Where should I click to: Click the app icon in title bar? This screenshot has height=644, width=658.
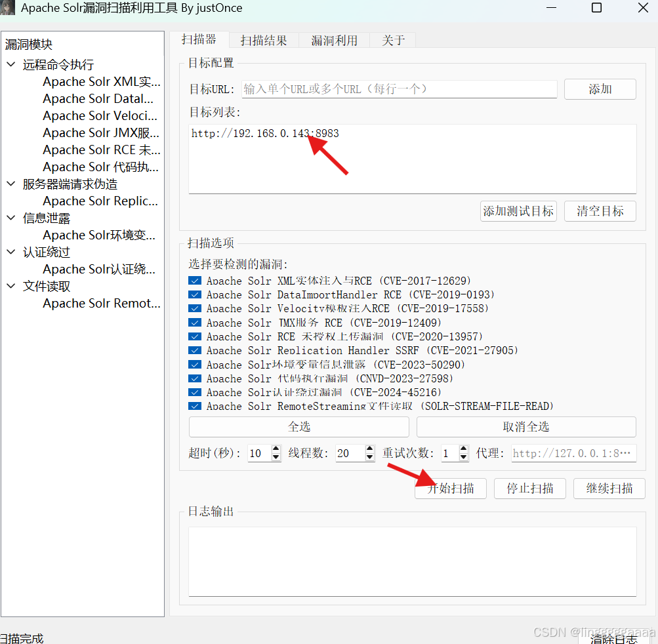coord(7,7)
